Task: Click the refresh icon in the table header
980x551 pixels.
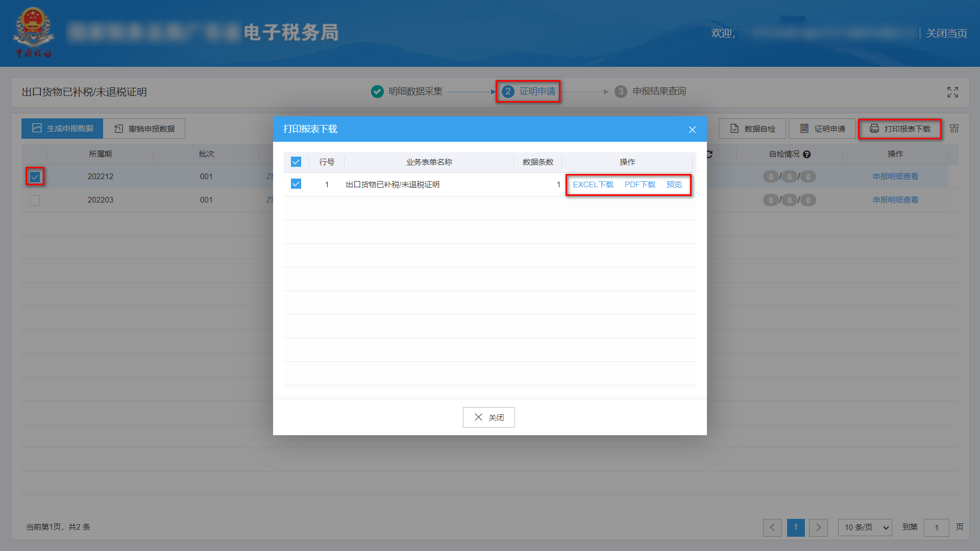Action: [709, 154]
